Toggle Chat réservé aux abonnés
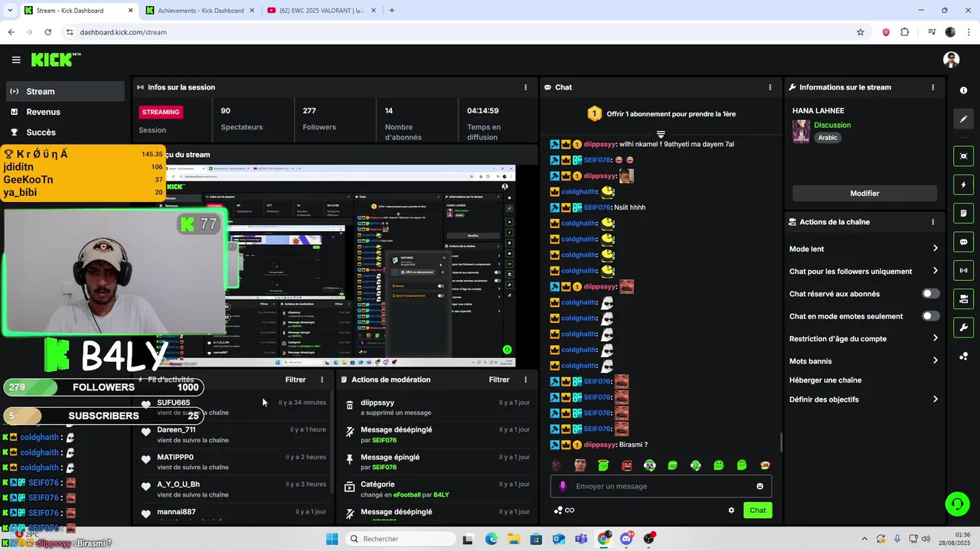 tap(930, 294)
